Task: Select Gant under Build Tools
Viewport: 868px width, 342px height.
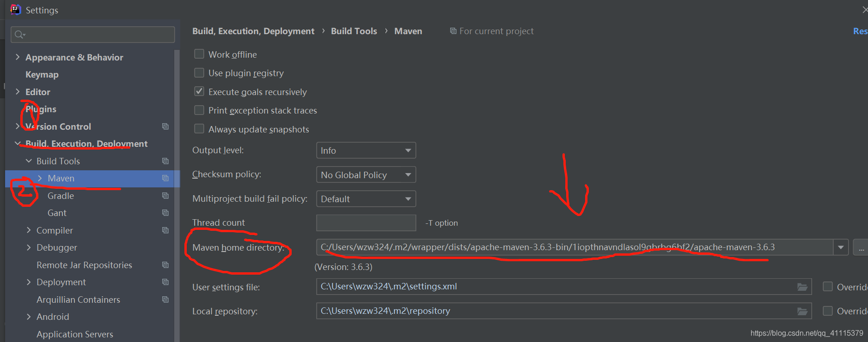Action: 57,213
